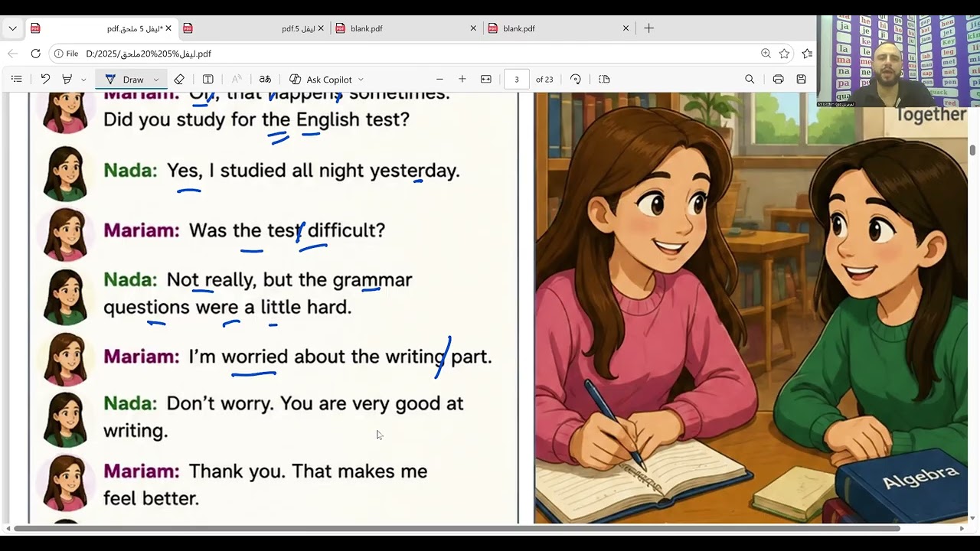The image size is (980, 551).
Task: Open the tab actions menu chevron
Action: (12, 28)
